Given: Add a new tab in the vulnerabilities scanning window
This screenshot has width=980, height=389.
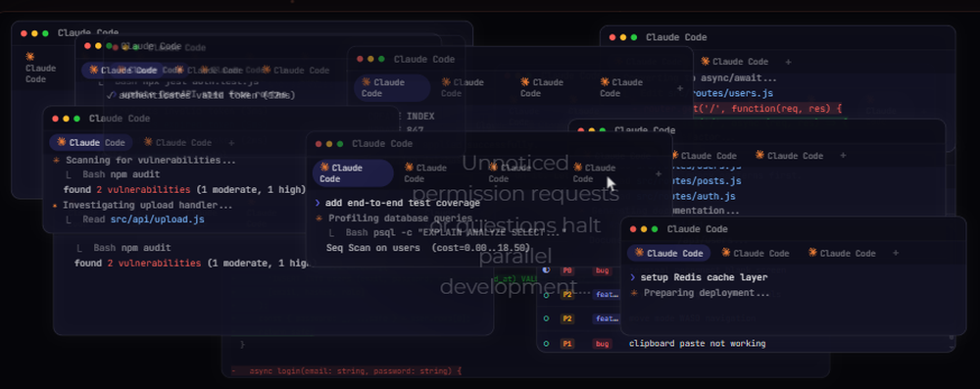Looking at the screenshot, I should click(x=232, y=143).
